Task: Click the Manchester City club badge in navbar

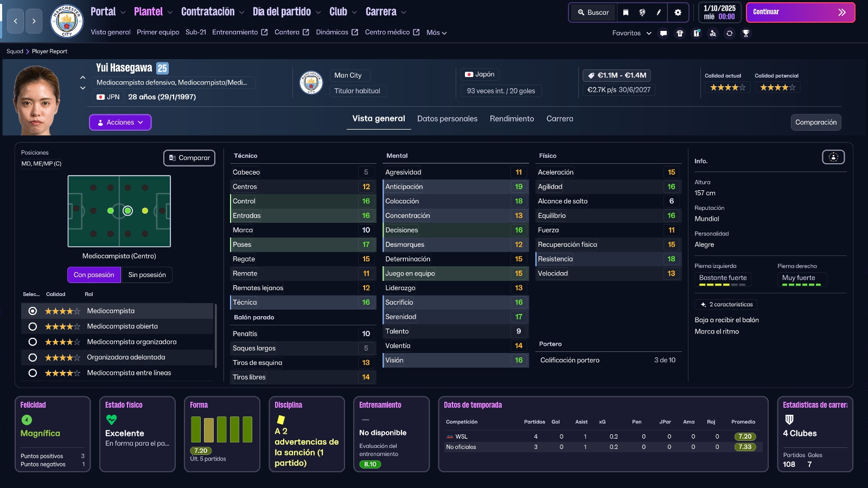Action: (66, 21)
